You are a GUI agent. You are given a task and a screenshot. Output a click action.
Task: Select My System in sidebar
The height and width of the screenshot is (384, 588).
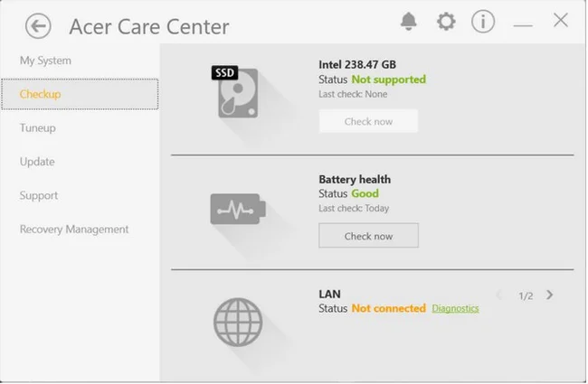[45, 61]
